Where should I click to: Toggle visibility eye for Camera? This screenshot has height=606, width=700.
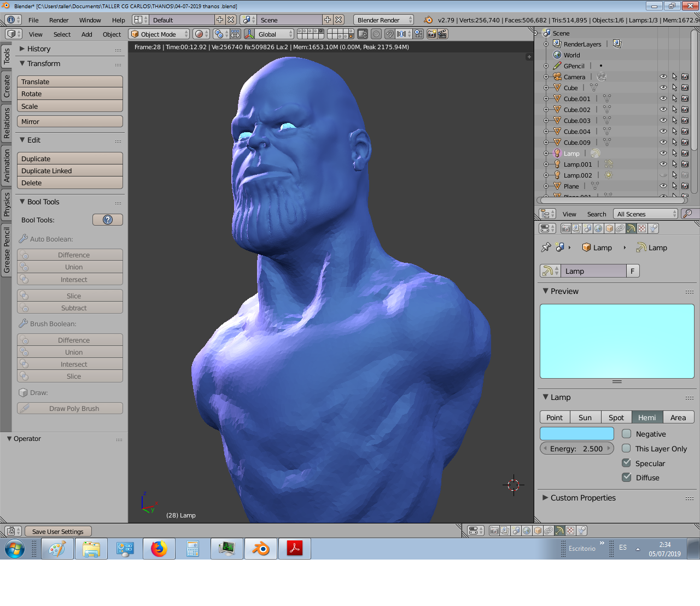coord(663,77)
